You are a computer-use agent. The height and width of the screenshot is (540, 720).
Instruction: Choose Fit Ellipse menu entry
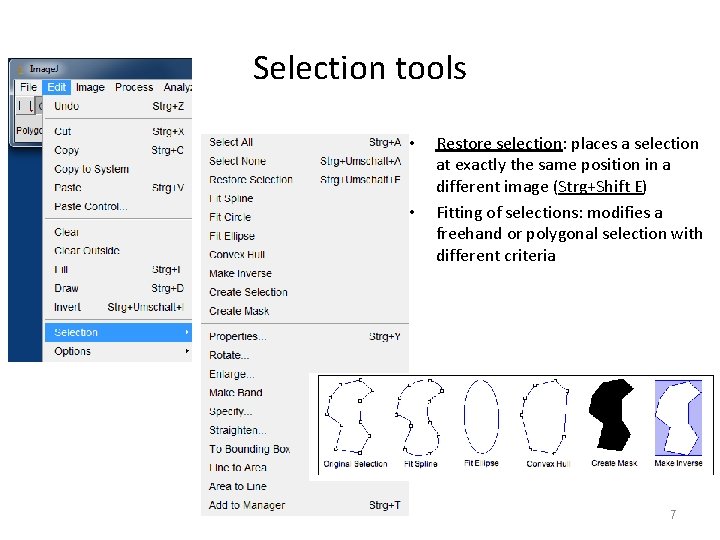[305, 236]
